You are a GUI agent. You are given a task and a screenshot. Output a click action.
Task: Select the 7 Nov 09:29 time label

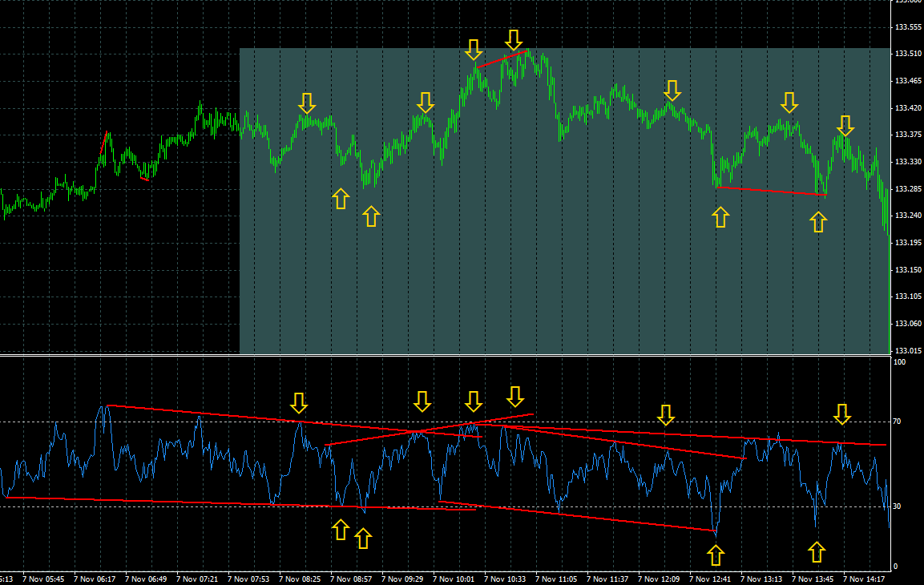[x=402, y=579]
